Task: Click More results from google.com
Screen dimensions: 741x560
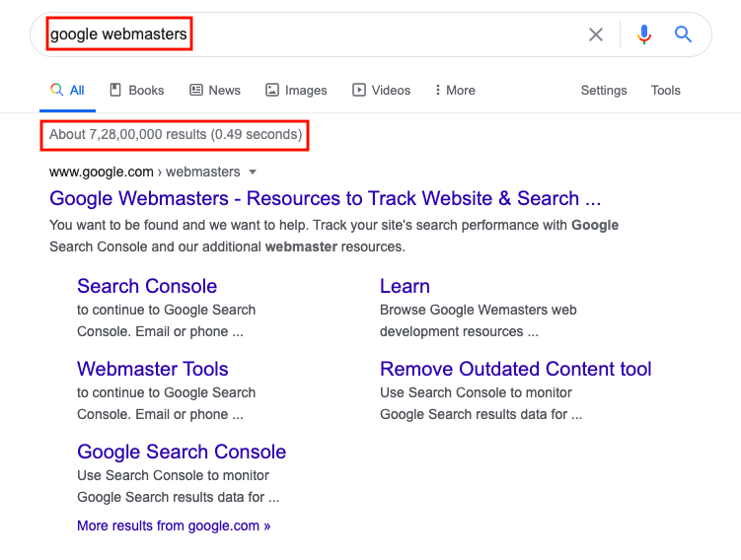Action: 174,525
